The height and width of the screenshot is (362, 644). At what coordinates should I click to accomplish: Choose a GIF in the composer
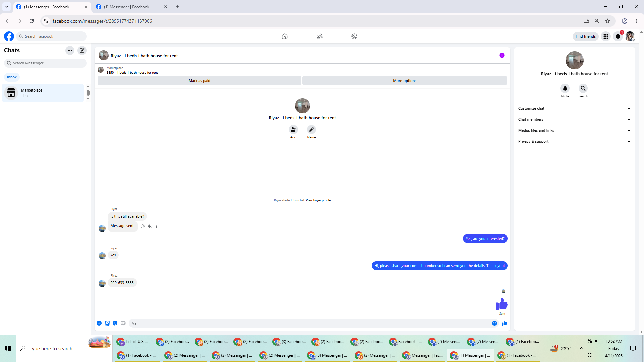[123, 323]
